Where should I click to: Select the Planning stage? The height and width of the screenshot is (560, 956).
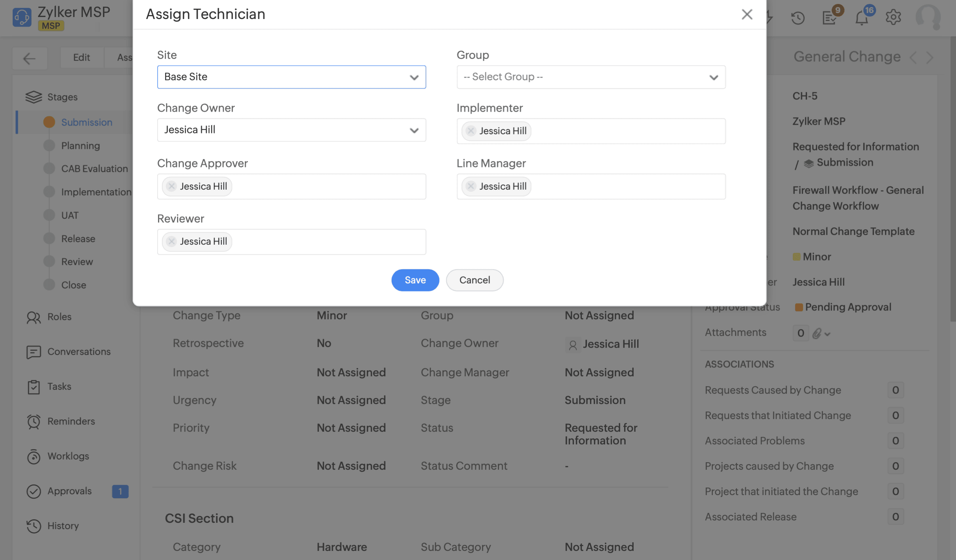click(x=80, y=145)
